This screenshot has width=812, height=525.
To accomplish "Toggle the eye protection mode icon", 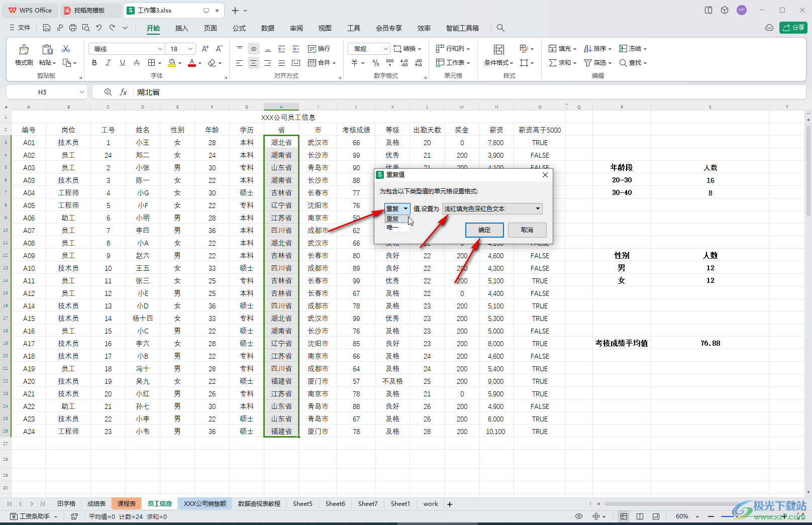I will 579,516.
